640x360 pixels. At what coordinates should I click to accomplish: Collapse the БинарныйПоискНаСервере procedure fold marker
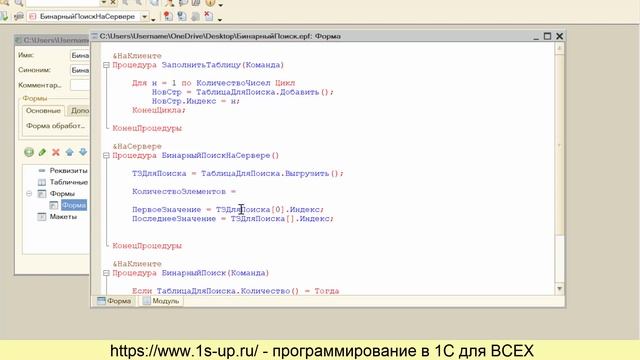tap(106, 156)
